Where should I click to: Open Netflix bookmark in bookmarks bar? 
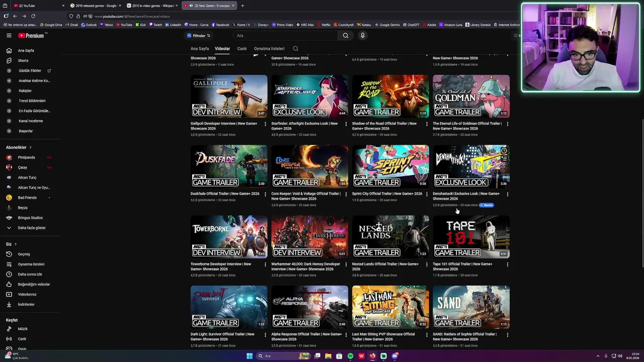click(324, 25)
